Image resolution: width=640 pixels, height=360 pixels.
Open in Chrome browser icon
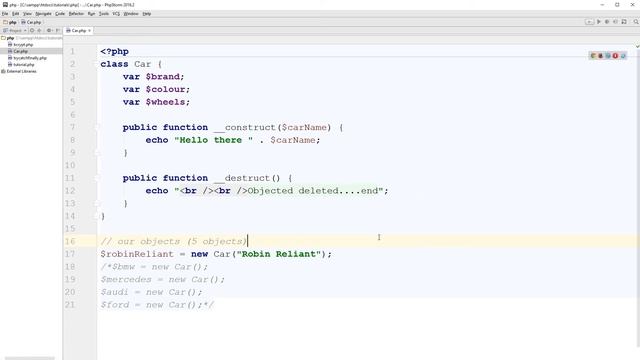[x=593, y=56]
